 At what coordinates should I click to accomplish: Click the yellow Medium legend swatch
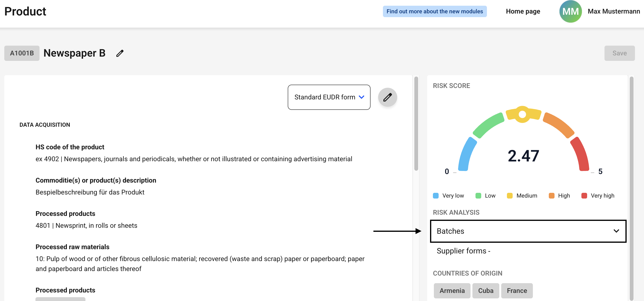(x=510, y=196)
